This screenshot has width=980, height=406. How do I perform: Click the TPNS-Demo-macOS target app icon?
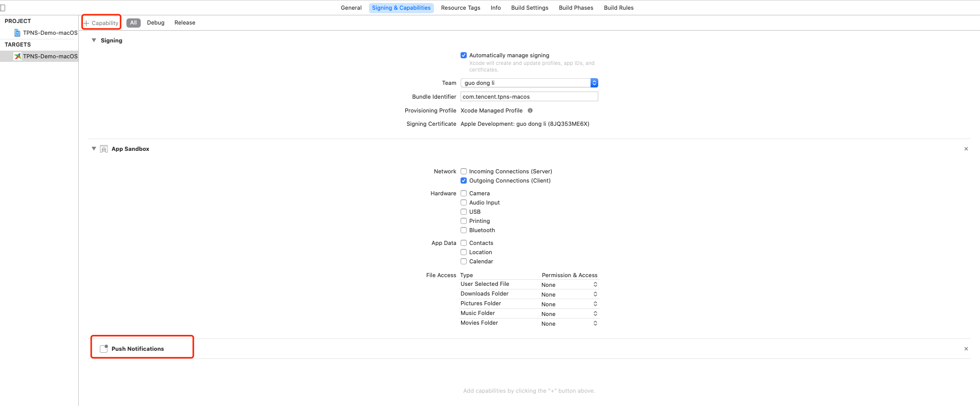17,56
